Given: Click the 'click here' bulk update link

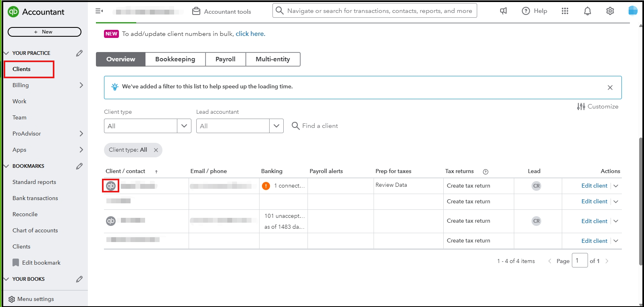Looking at the screenshot, I should point(250,34).
